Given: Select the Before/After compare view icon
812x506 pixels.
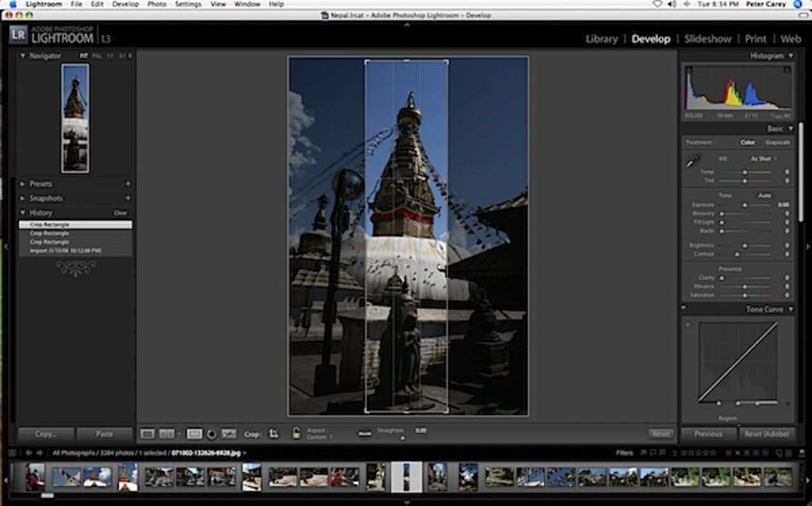Looking at the screenshot, I should (167, 434).
